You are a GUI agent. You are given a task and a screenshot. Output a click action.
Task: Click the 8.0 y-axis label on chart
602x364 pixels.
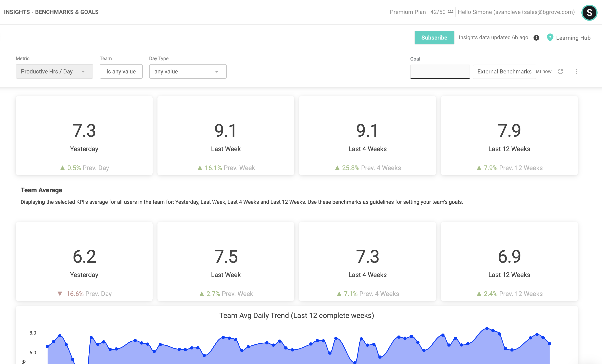pyautogui.click(x=33, y=333)
